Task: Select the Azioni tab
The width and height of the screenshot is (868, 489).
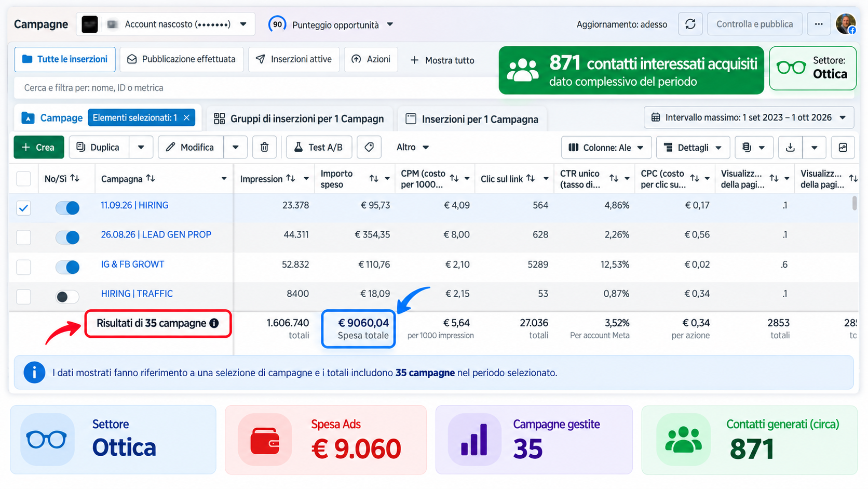Action: (x=371, y=59)
